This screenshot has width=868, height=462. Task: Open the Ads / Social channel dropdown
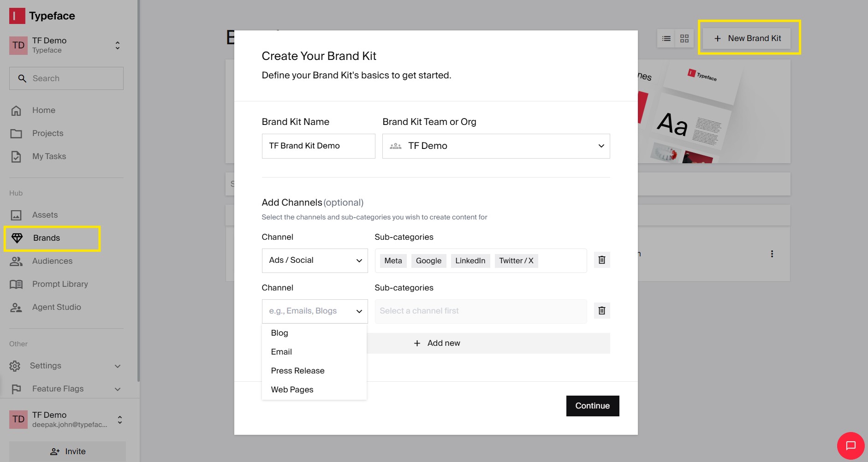[x=315, y=261]
